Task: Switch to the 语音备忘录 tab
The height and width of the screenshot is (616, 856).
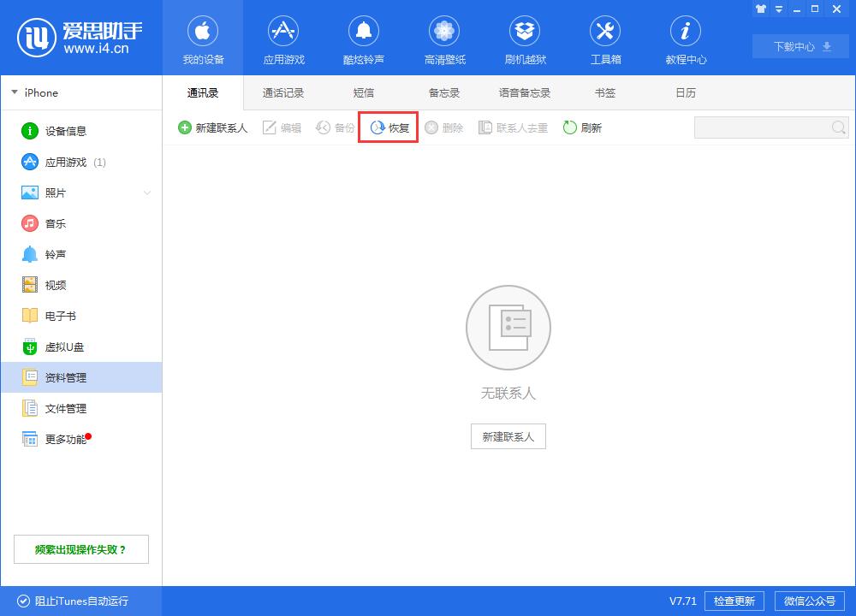Action: [525, 92]
